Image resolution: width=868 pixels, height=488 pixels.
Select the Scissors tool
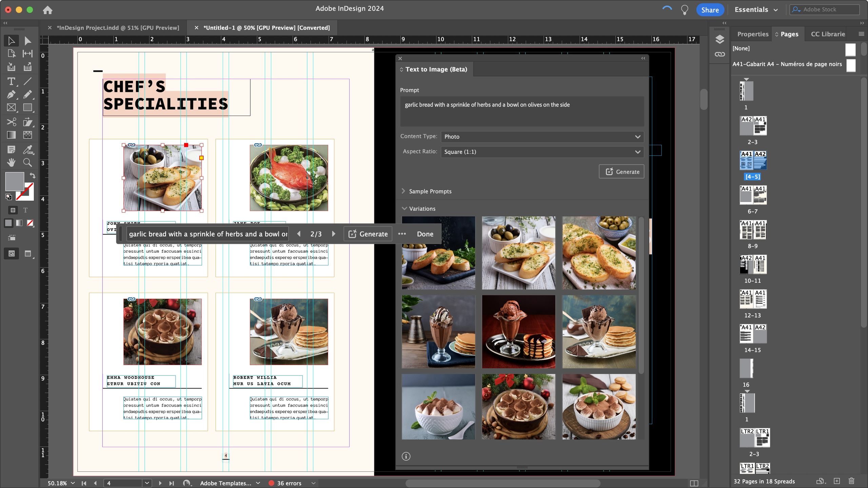tap(11, 122)
